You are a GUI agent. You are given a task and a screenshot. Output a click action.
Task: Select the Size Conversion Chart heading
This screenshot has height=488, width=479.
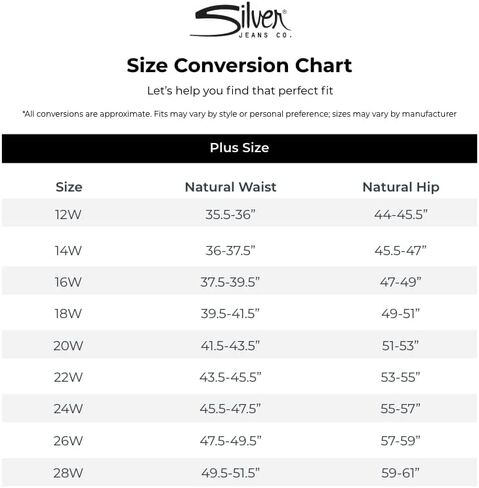click(239, 65)
